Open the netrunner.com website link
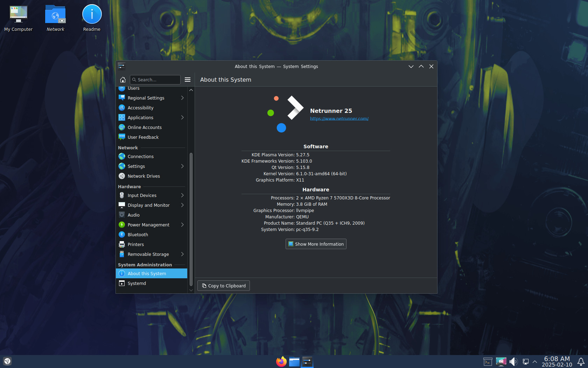The width and height of the screenshot is (588, 368). [339, 118]
